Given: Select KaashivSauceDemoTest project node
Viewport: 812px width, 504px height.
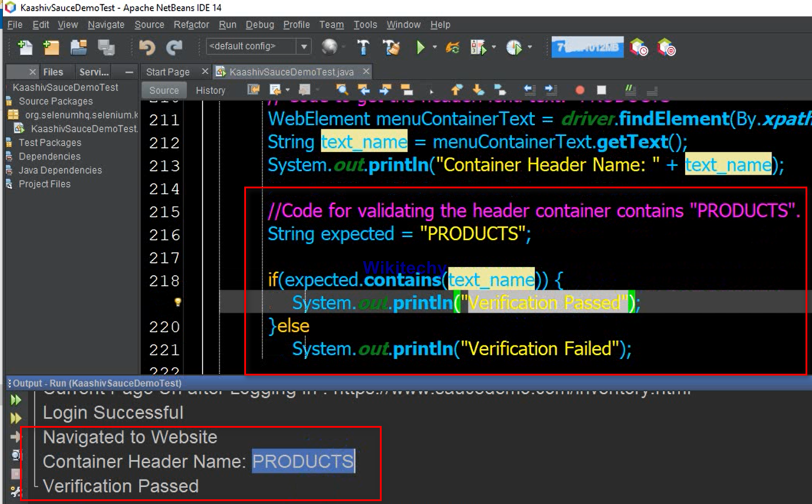Looking at the screenshot, I should (65, 87).
